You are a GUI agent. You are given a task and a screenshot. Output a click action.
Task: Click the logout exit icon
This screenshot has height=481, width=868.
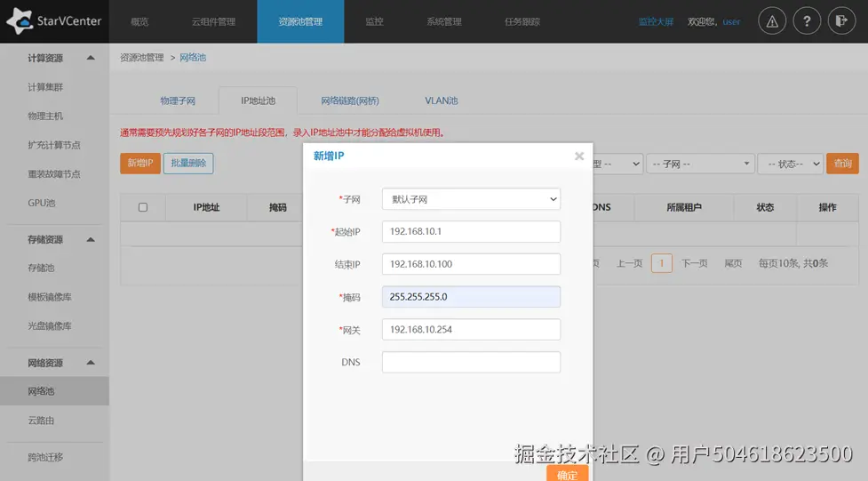click(841, 21)
